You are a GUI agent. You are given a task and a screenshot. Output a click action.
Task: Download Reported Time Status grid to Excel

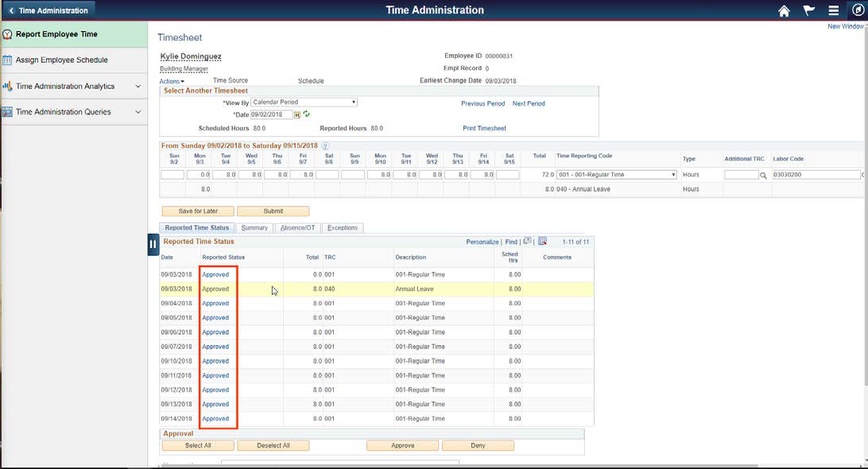(542, 242)
